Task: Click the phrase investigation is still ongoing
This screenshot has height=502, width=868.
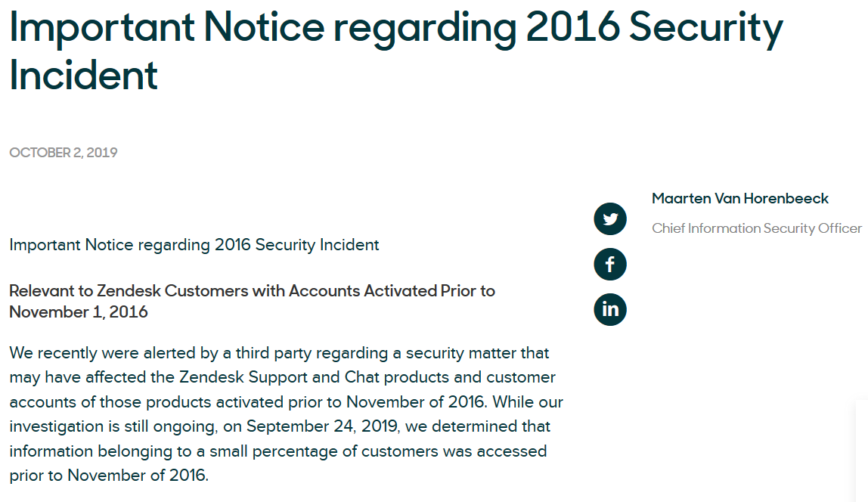Action: (x=113, y=426)
